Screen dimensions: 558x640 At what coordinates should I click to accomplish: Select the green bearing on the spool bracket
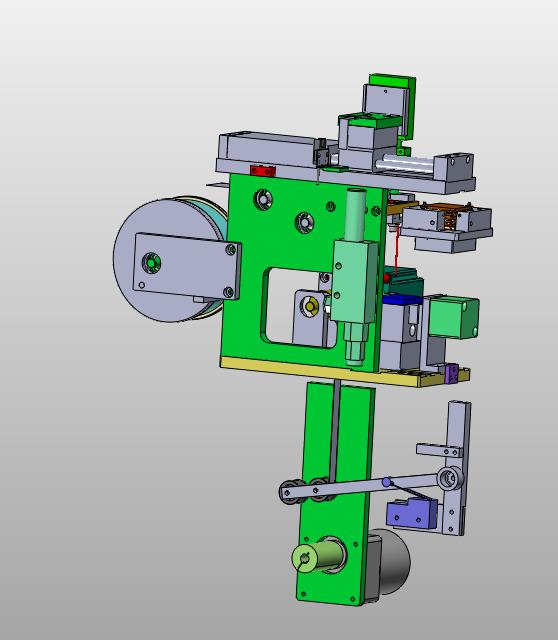pos(151,262)
